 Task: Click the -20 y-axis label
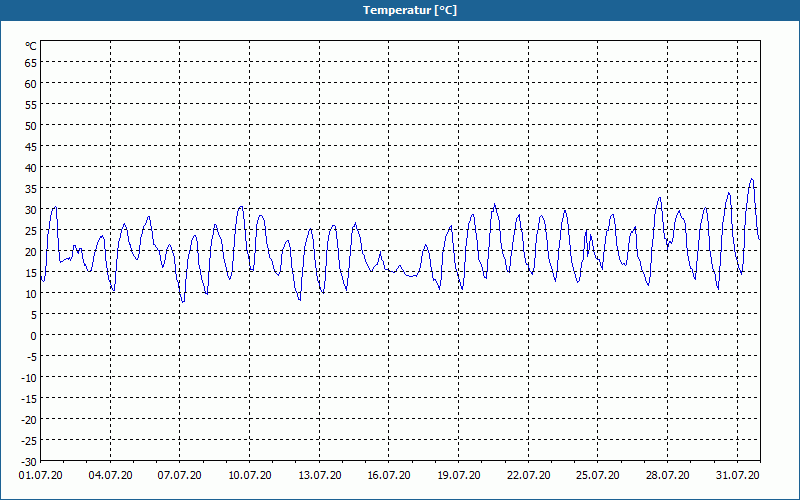(29, 420)
